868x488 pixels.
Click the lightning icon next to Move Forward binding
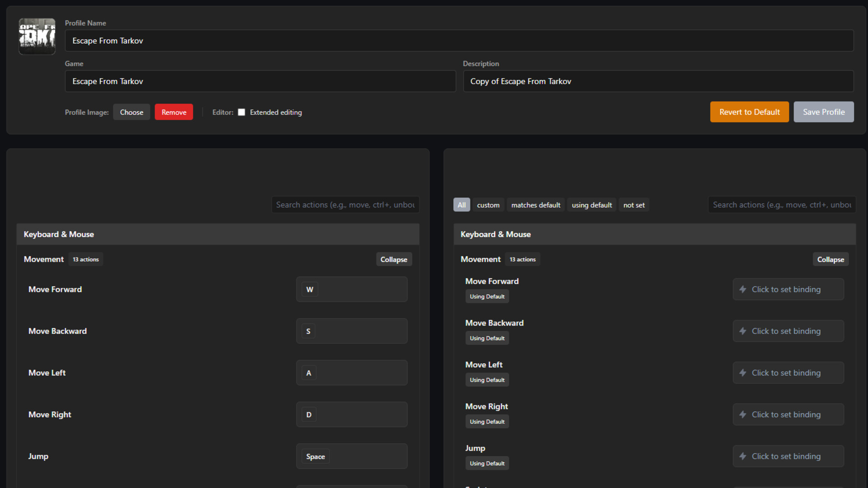click(743, 289)
